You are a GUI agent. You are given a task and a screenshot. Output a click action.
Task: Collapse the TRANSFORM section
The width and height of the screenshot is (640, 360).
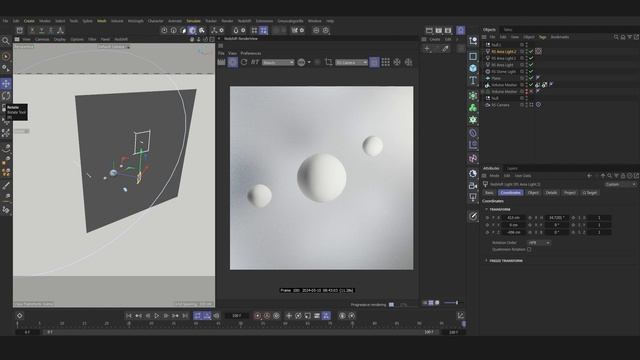(x=487, y=209)
